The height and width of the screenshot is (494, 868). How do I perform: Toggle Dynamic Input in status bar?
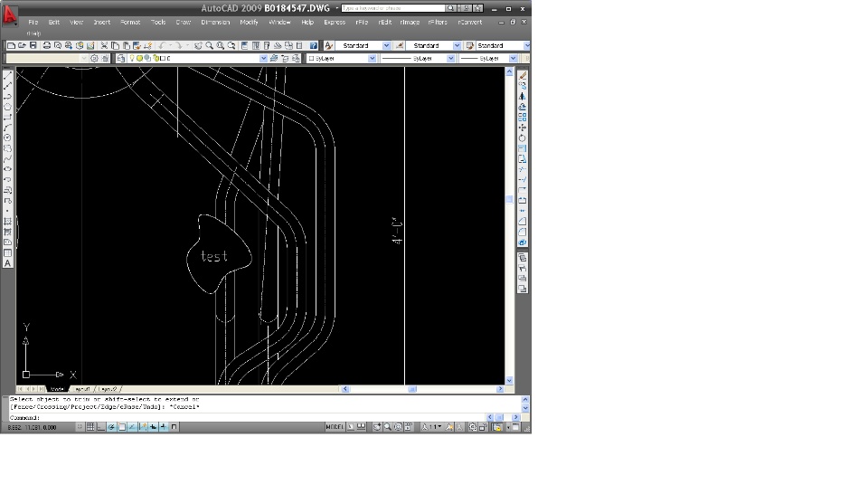[x=154, y=427]
